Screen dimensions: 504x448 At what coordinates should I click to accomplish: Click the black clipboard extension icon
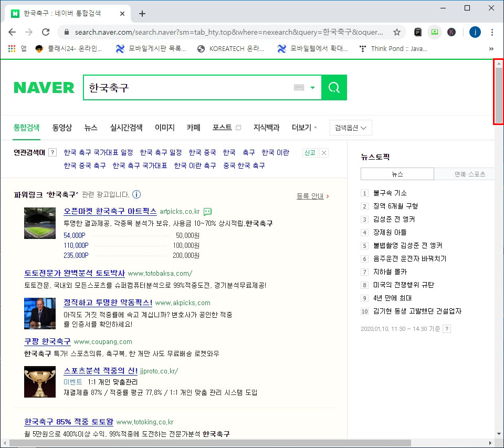click(x=417, y=32)
